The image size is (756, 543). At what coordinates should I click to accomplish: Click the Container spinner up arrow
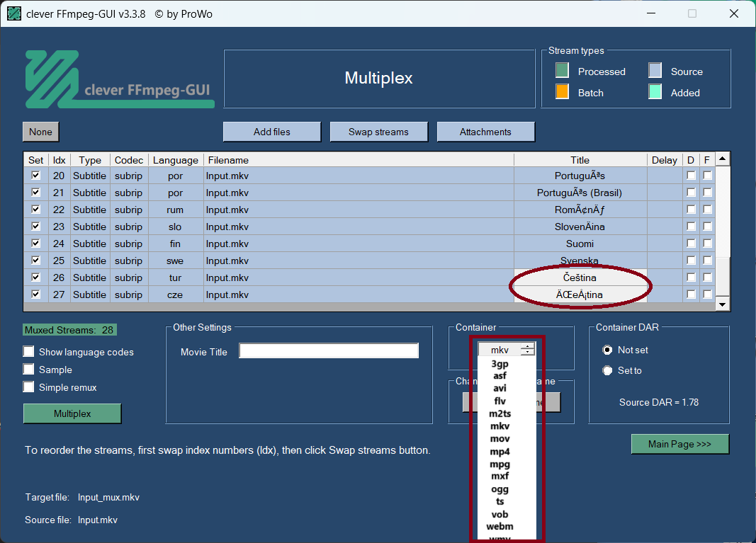[x=528, y=346]
